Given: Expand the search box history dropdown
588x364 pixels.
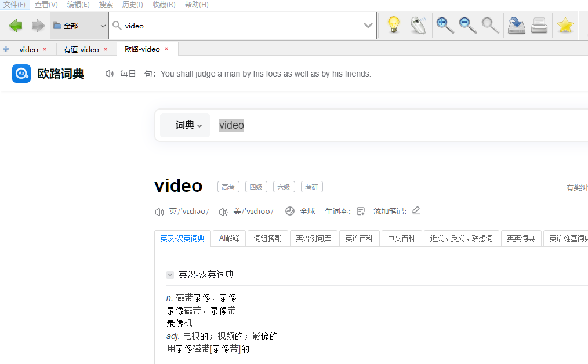Looking at the screenshot, I should [x=368, y=26].
